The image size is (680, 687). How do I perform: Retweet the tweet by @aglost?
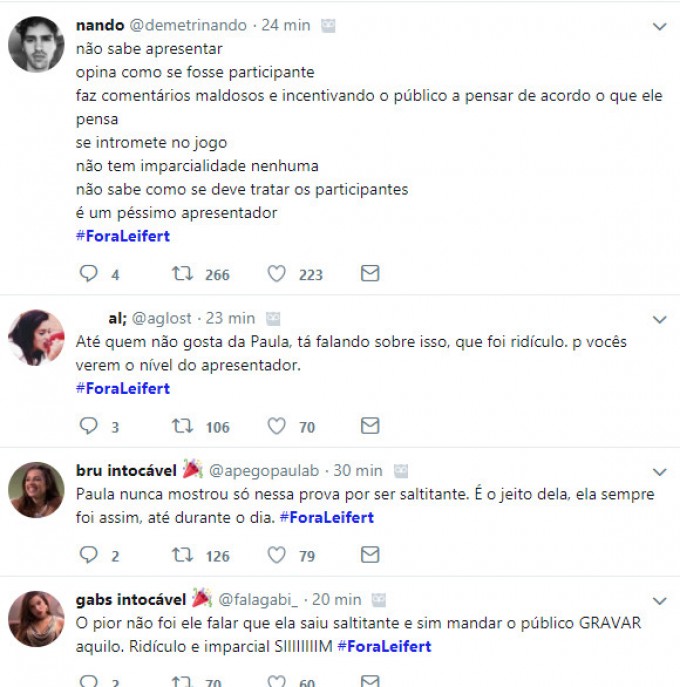(183, 426)
